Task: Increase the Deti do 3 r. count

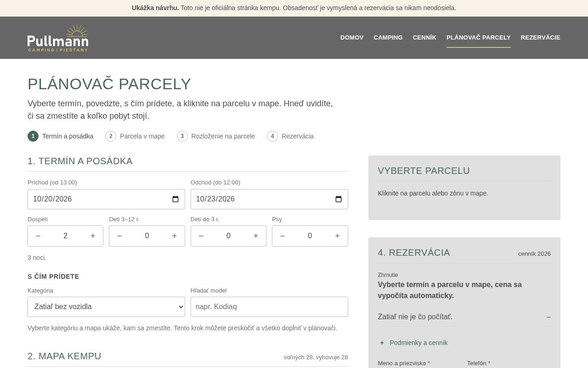Action: pyautogui.click(x=256, y=236)
